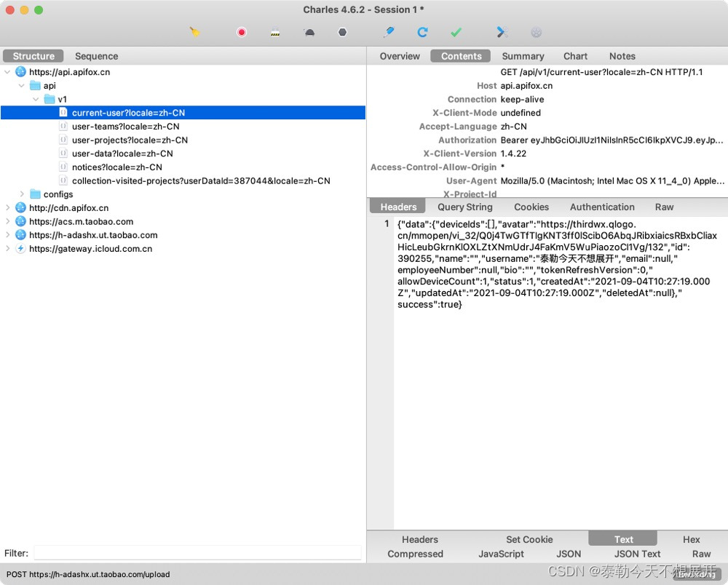Select user-data?locale=zh-CN request
Viewport: 728px width, 585px height.
coord(122,154)
